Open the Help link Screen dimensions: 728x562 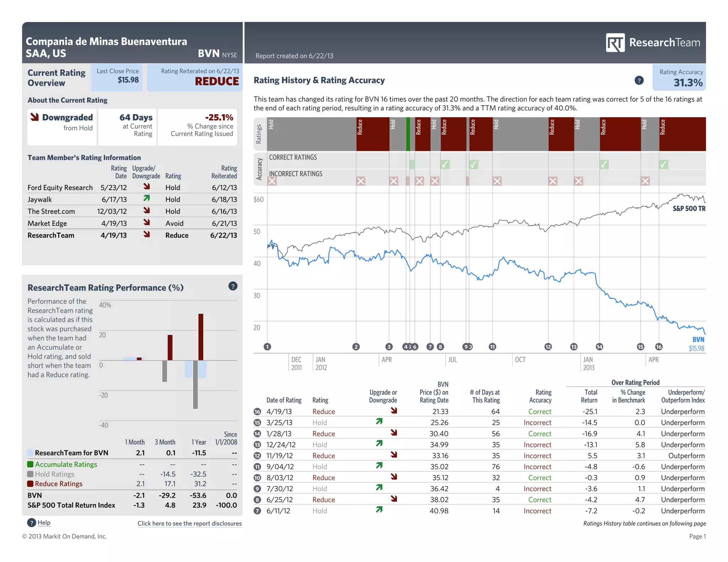point(44,523)
